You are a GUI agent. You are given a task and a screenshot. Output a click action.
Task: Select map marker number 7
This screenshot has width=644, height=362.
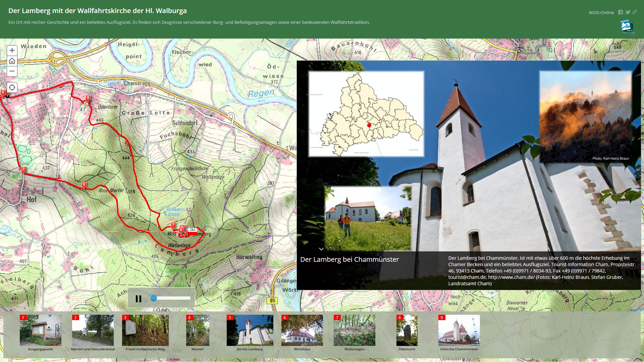coord(173,225)
